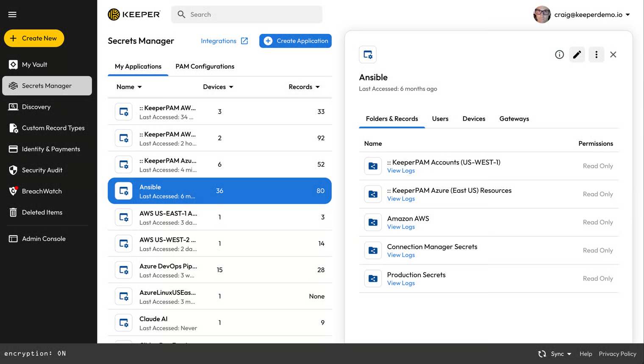Click the Sync refresh icon in footer
Screen dimensions: 644x364
[542, 354]
